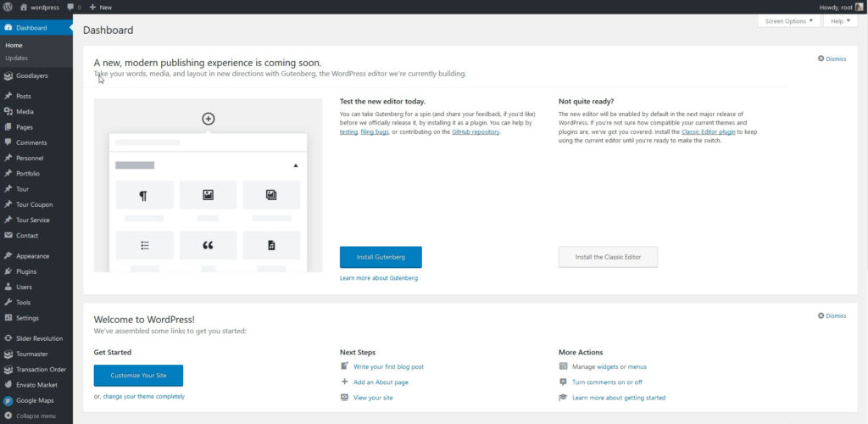Image resolution: width=868 pixels, height=424 pixels.
Task: Open the Screen Options dropdown
Action: point(789,21)
